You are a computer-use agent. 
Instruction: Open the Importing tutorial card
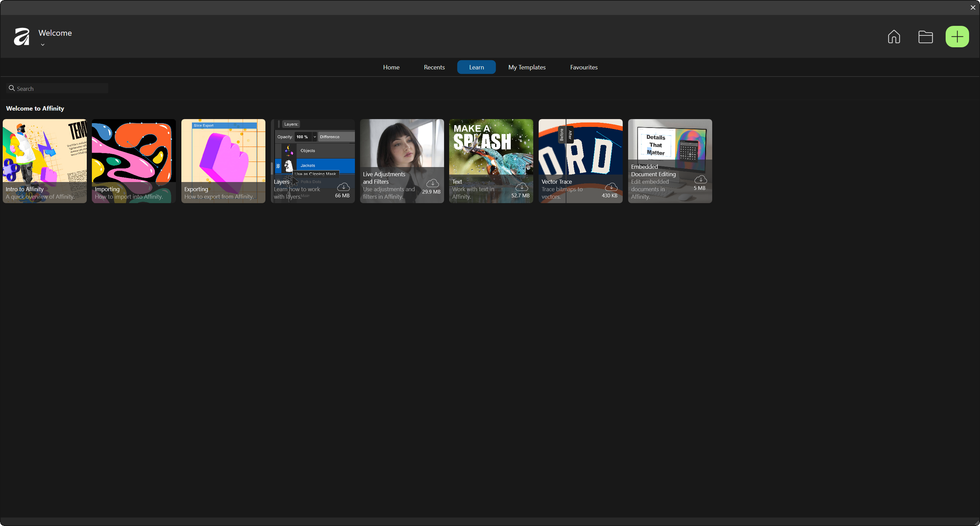[x=133, y=161]
